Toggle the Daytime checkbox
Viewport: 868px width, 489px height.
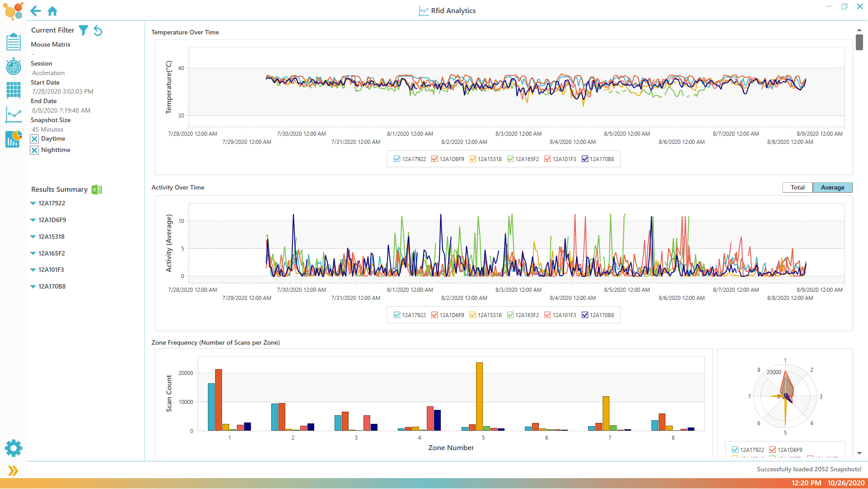coord(34,139)
